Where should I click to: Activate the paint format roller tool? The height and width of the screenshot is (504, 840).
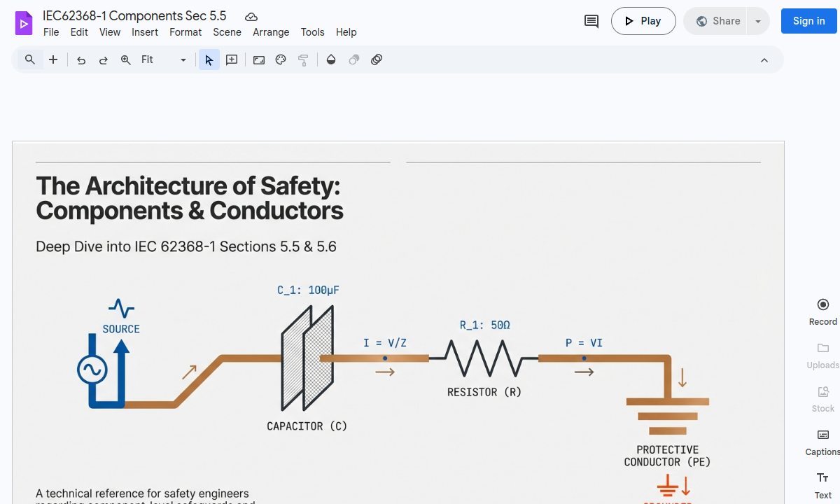tap(303, 59)
